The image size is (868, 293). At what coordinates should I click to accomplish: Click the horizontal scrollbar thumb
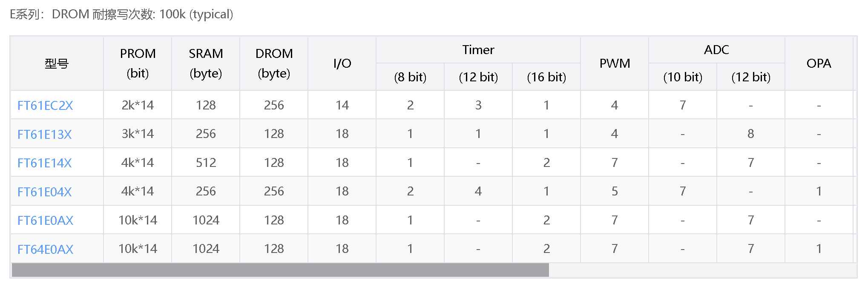coord(280,270)
